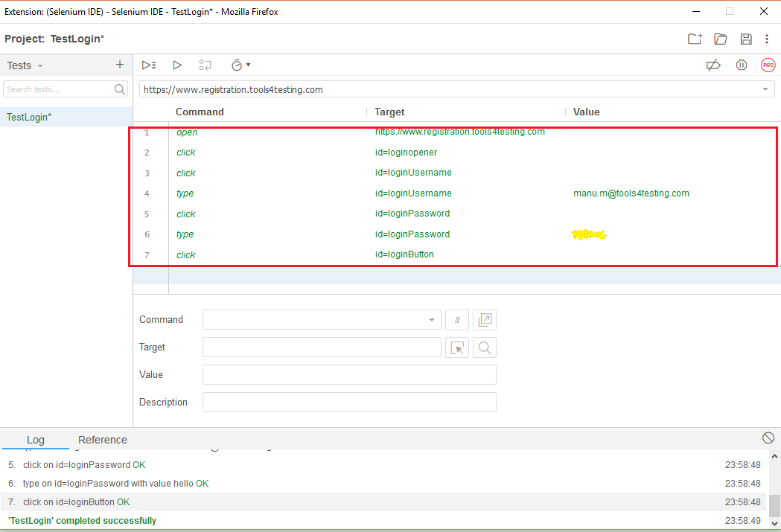Screen dimensions: 781x532
Task: Switch to Log tab
Action: coord(35,440)
